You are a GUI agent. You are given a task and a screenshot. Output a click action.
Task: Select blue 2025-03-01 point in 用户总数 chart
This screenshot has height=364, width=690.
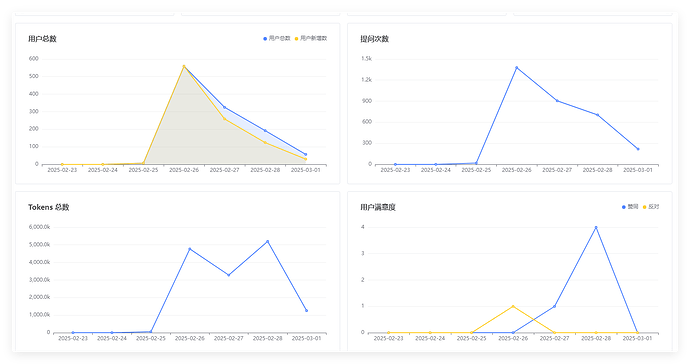306,154
